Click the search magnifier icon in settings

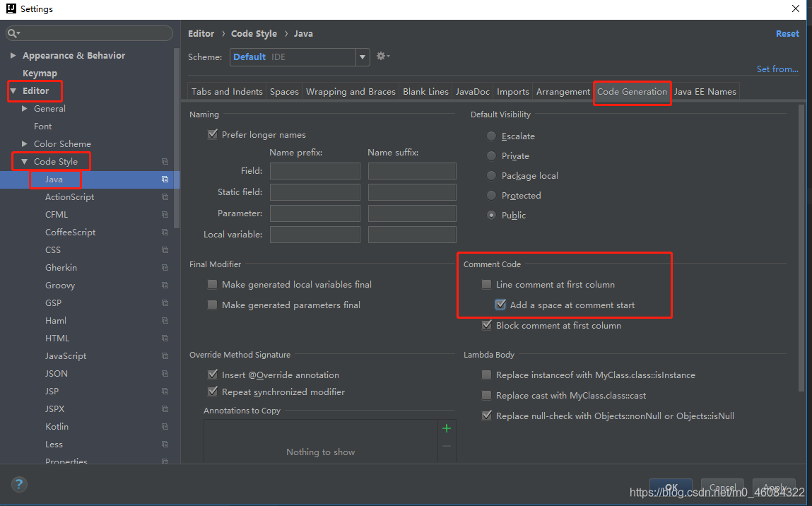[x=13, y=33]
